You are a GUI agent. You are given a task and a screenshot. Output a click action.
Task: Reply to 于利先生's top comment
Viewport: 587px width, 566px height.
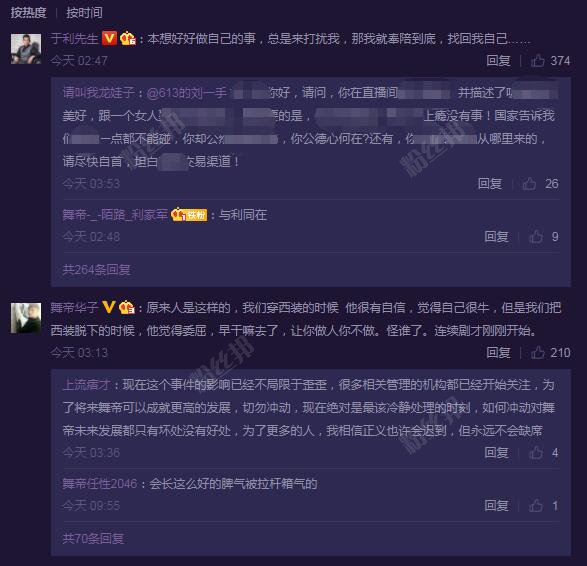tap(498, 61)
